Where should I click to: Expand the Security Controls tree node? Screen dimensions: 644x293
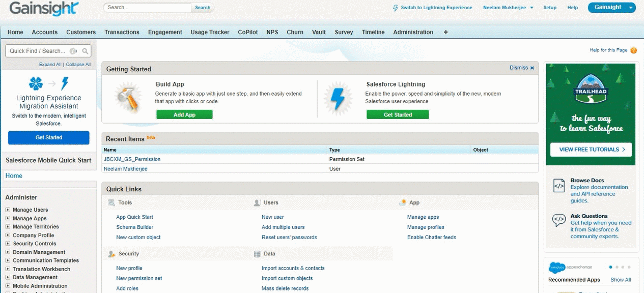(8, 244)
